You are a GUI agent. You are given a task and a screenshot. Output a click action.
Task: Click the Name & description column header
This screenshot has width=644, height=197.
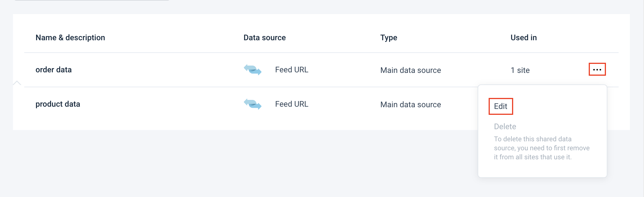coord(70,38)
